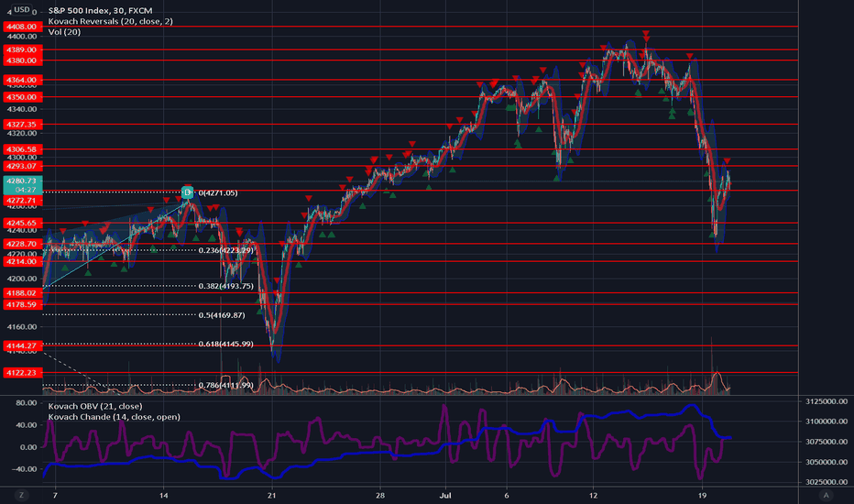Click the 4350.00 red price label
The width and height of the screenshot is (854, 504).
pyautogui.click(x=22, y=97)
